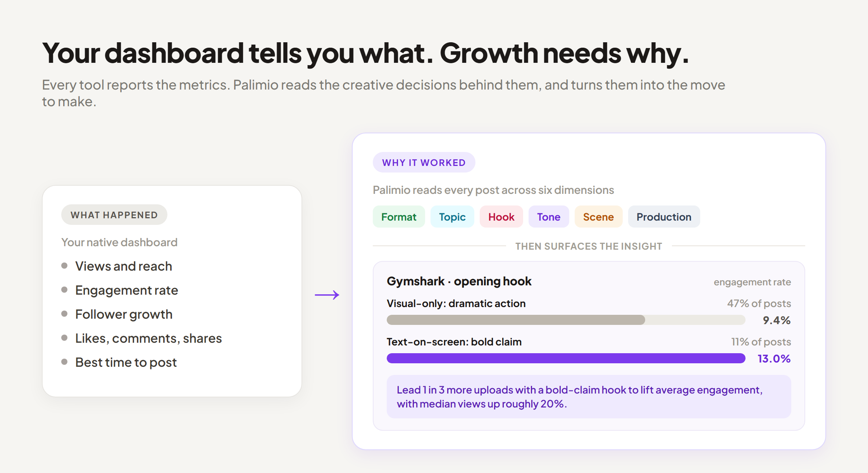Click the purple Text-on-screen bold claim bar
Screen dimensions: 868x473
tap(566, 358)
